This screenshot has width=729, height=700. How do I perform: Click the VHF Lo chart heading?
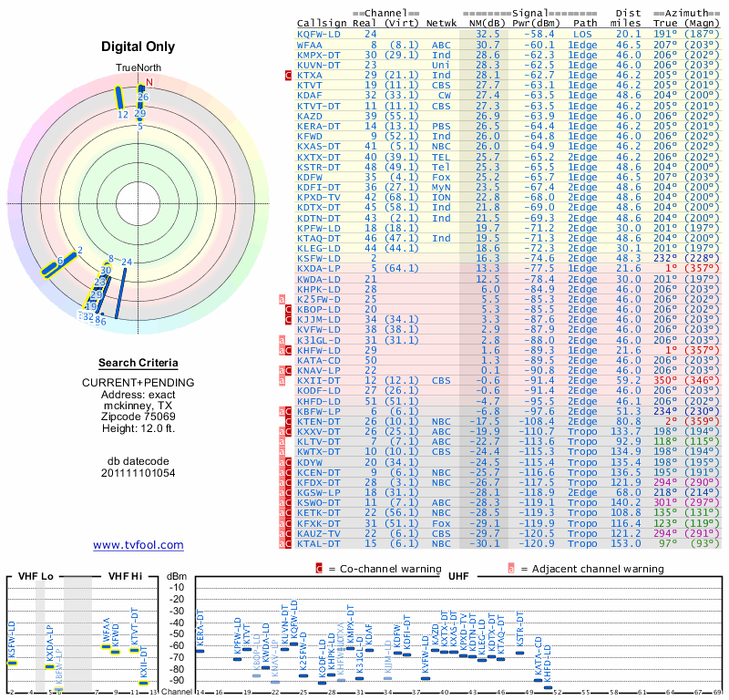click(x=36, y=577)
